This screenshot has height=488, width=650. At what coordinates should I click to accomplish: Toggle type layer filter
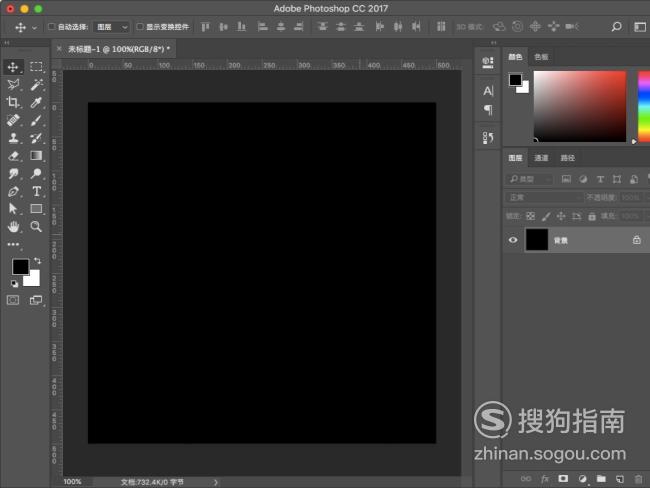(x=600, y=179)
